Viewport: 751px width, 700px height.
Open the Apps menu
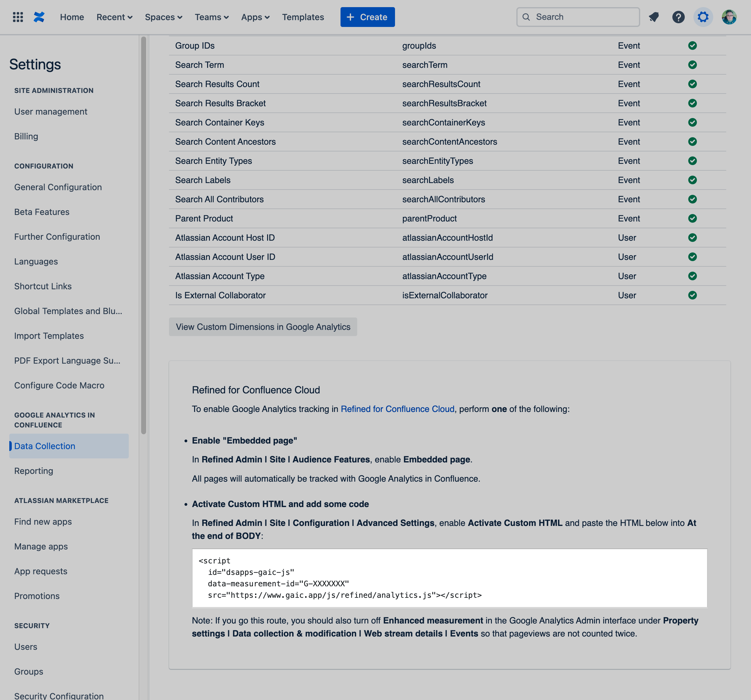254,17
